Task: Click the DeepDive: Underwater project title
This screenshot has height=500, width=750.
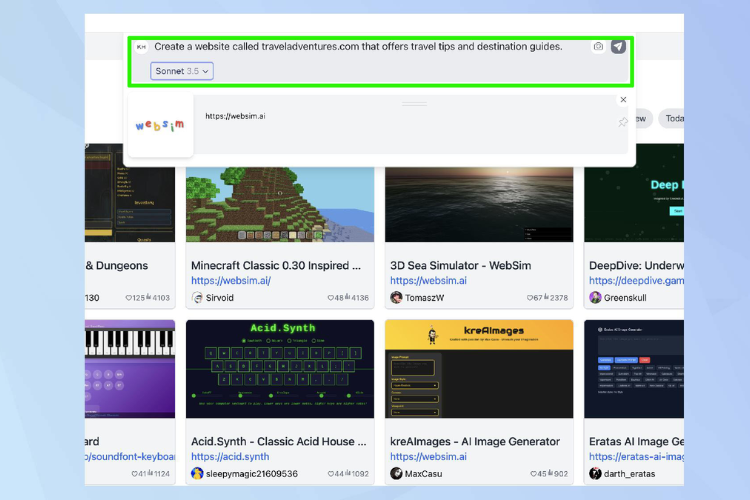Action: click(x=636, y=266)
